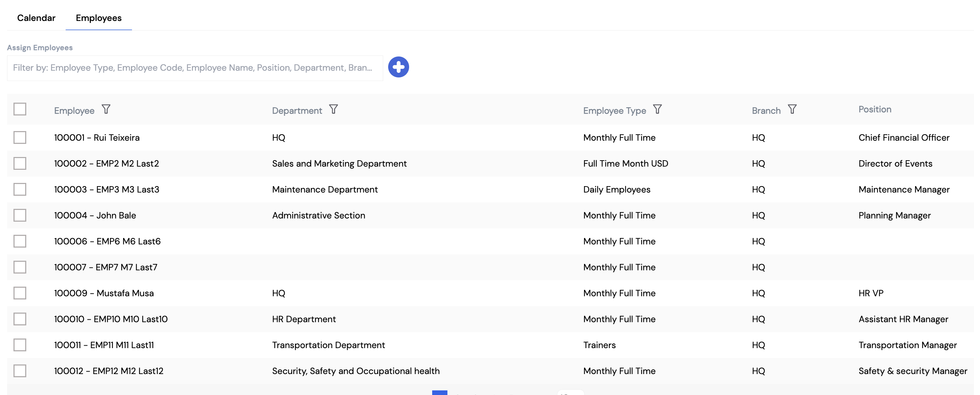
Task: Check the box for EMP2 M2 Last2
Action: [20, 163]
